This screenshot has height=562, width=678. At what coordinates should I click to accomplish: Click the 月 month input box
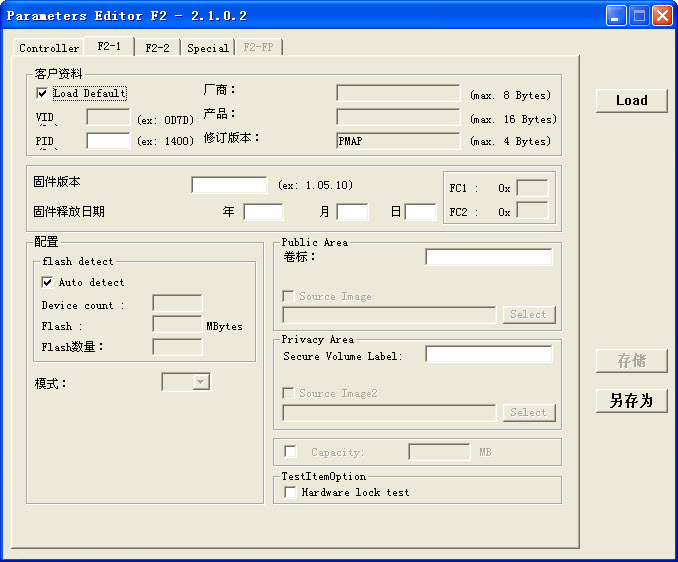(x=352, y=212)
